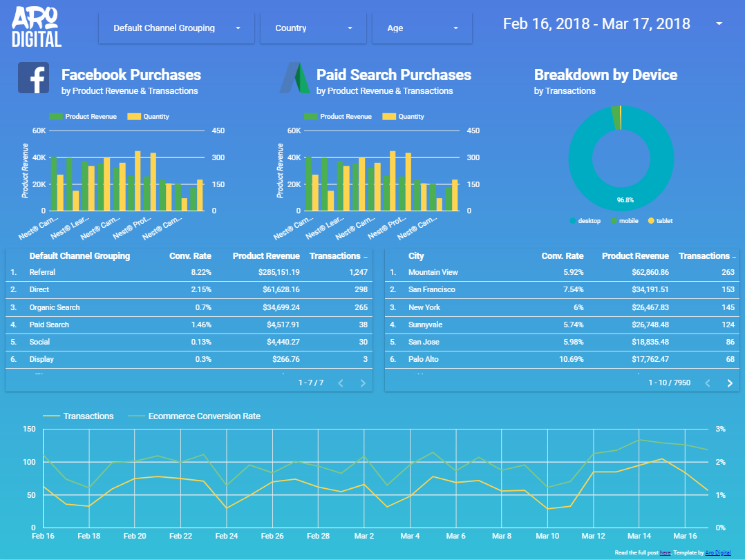Viewport: 745px width, 560px height.
Task: Sort Channel table by Product Revenue header
Action: [265, 256]
